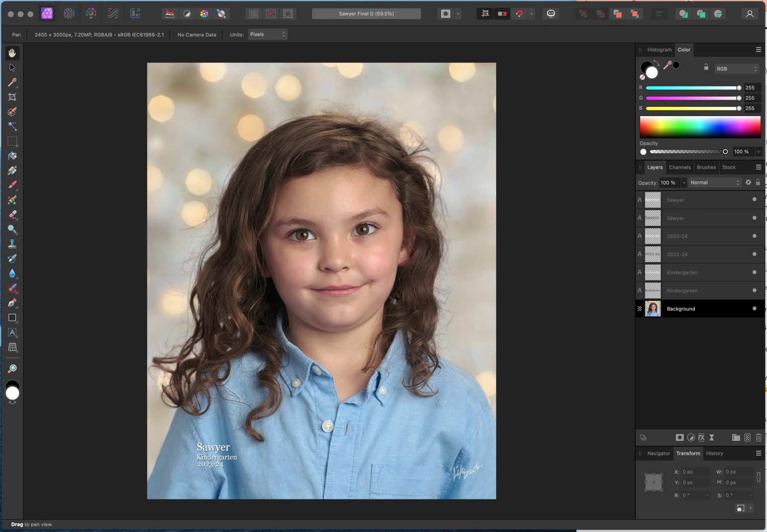767x532 pixels.
Task: Choose the Rectangular Marquee tool
Action: click(12, 141)
